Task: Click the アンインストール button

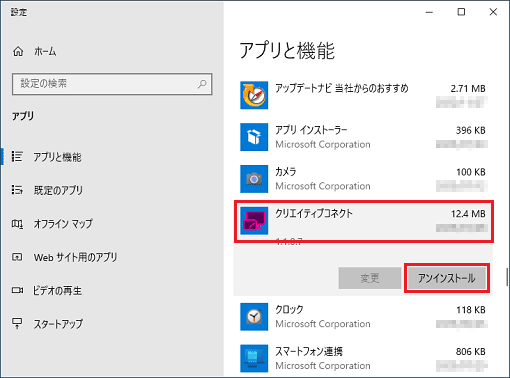Action: tap(447, 278)
